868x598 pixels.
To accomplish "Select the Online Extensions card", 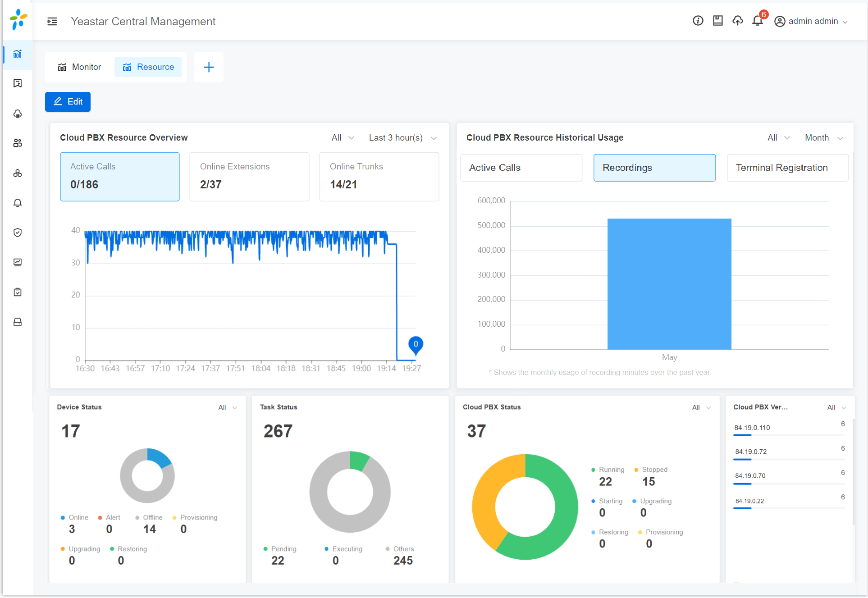I will tap(249, 176).
